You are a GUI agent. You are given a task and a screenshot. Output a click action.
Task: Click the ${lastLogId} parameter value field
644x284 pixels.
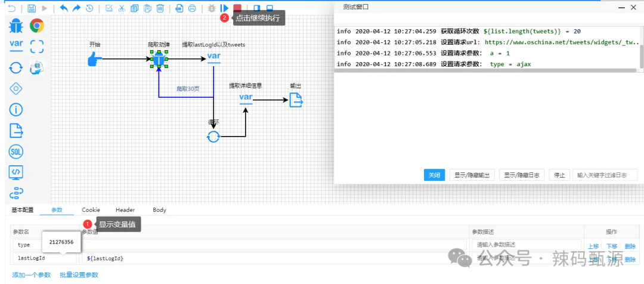[x=274, y=258]
